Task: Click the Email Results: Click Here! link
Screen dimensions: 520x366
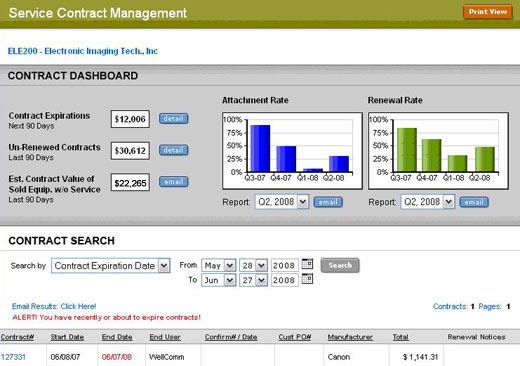Action: pos(54,306)
